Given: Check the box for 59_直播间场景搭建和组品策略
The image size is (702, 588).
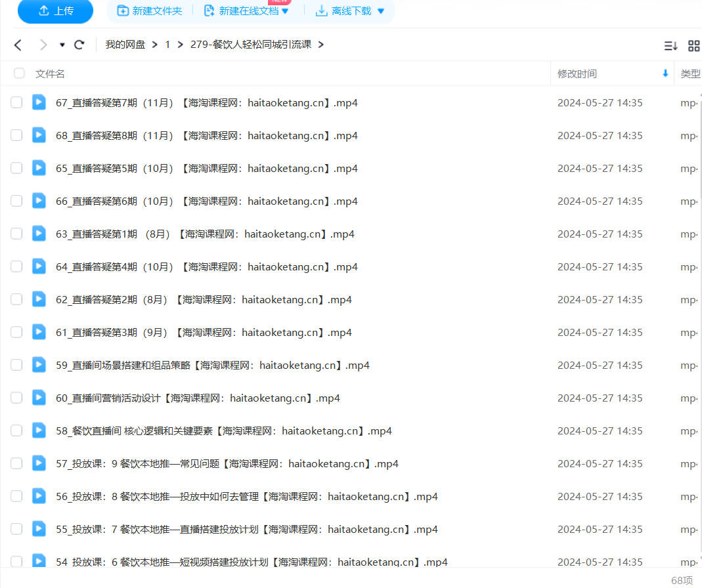Looking at the screenshot, I should coord(16,365).
